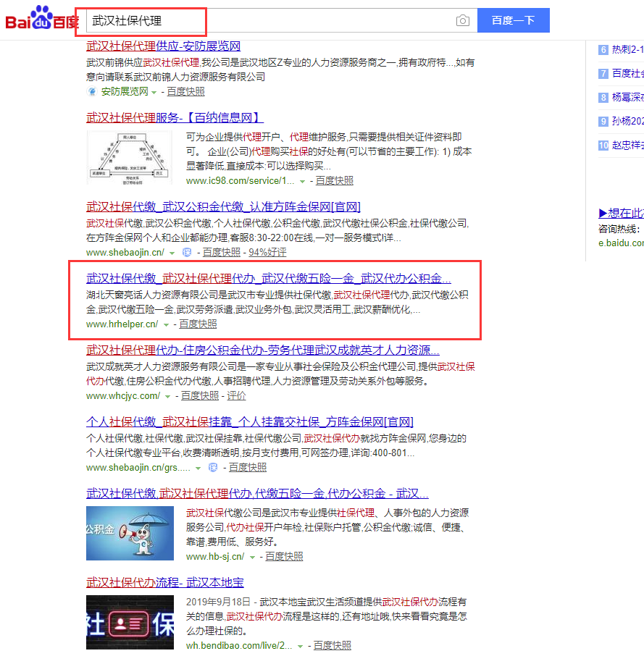This screenshot has height=664, width=644.
Task: Click the rank 10 hot search badge
Action: click(603, 146)
